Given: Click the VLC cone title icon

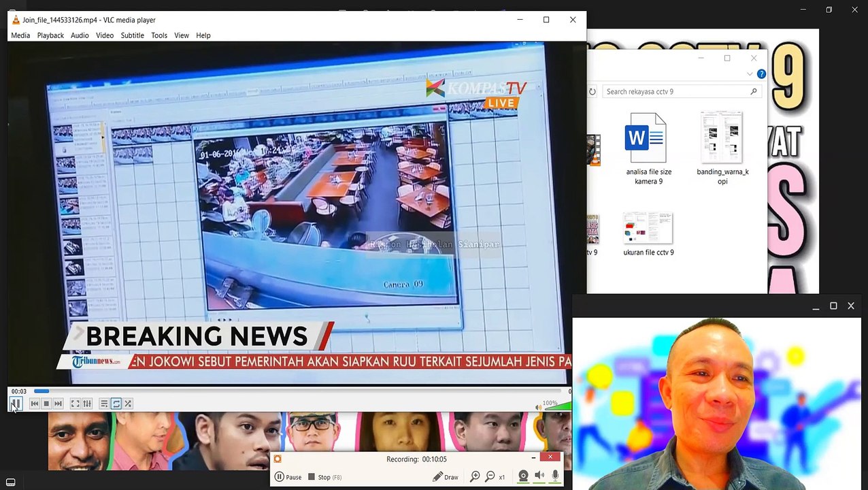Looking at the screenshot, I should tap(16, 20).
